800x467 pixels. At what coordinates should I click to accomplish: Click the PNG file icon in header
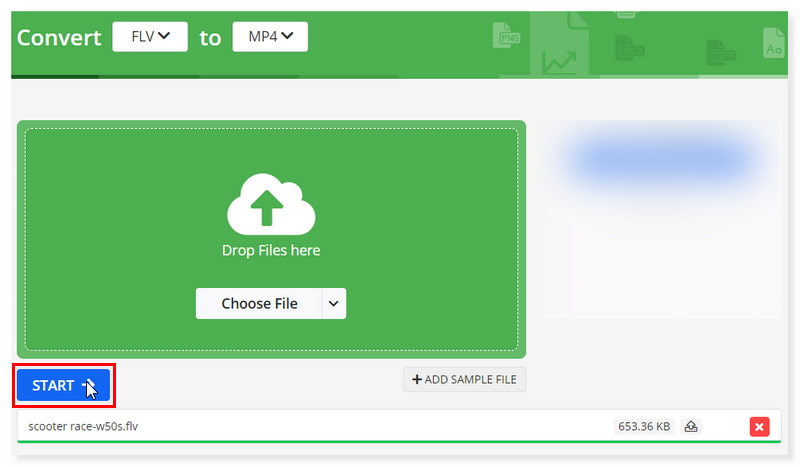click(x=507, y=37)
